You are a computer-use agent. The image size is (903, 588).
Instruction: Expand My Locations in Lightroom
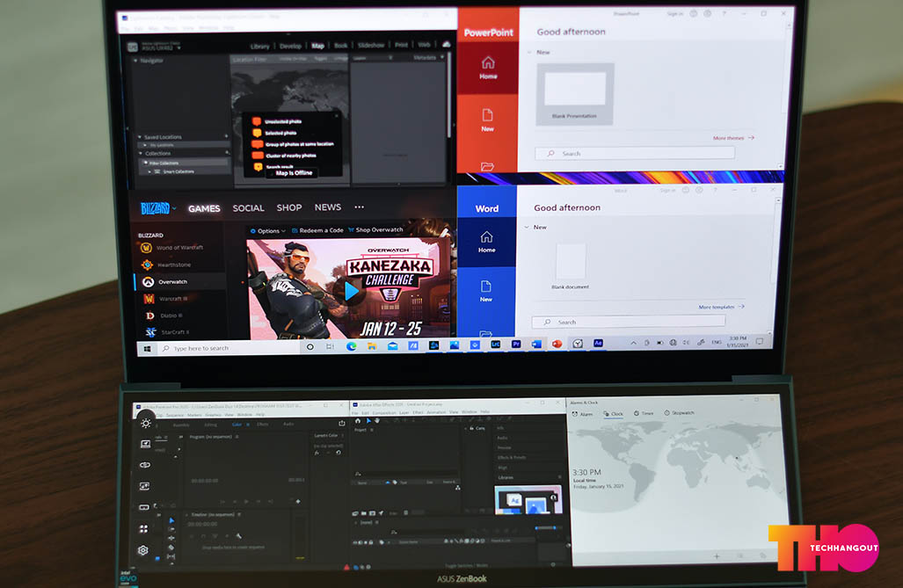145,145
